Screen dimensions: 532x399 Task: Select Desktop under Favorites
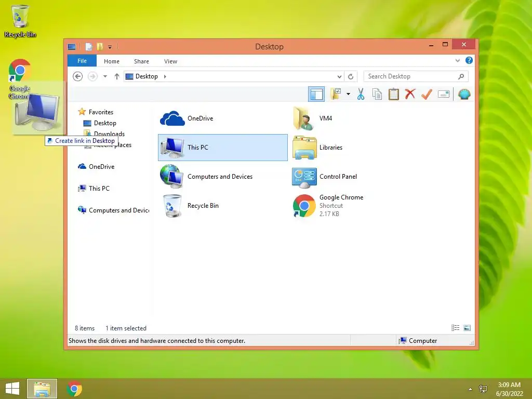(x=100, y=123)
